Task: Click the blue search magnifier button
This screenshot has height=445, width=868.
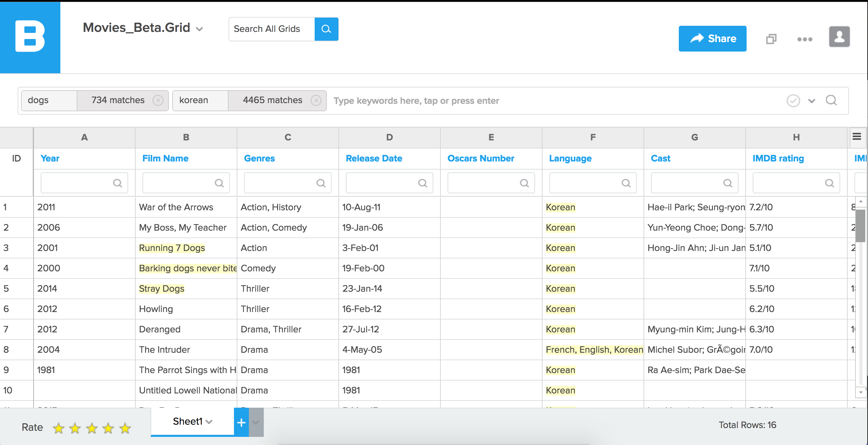Action: point(326,29)
